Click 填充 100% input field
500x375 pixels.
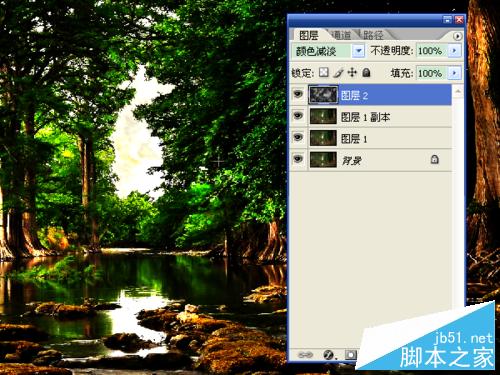point(432,73)
